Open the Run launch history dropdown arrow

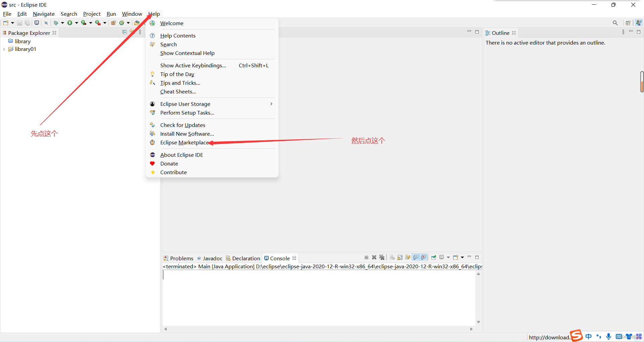[76, 23]
